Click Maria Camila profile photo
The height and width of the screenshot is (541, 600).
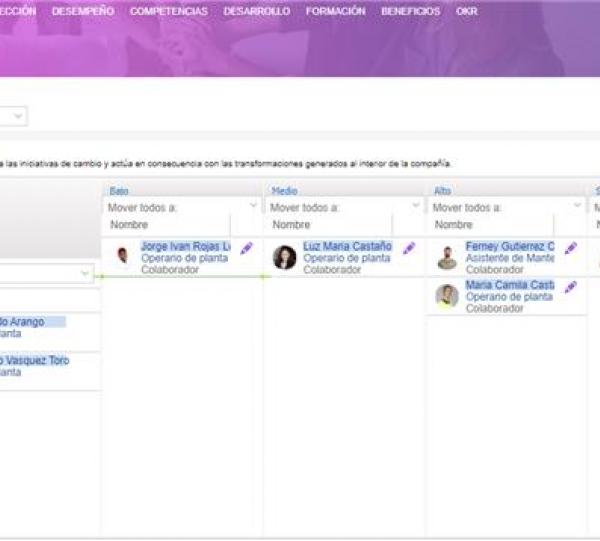(x=447, y=296)
